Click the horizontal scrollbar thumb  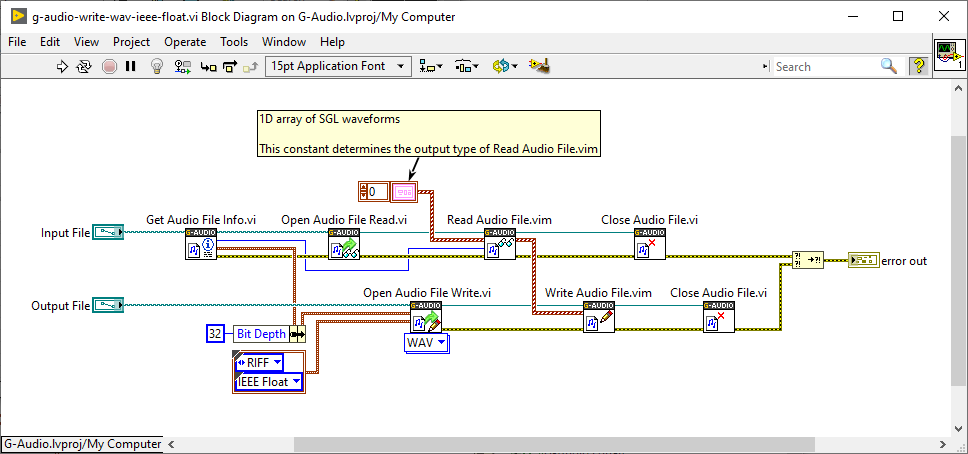click(x=554, y=444)
